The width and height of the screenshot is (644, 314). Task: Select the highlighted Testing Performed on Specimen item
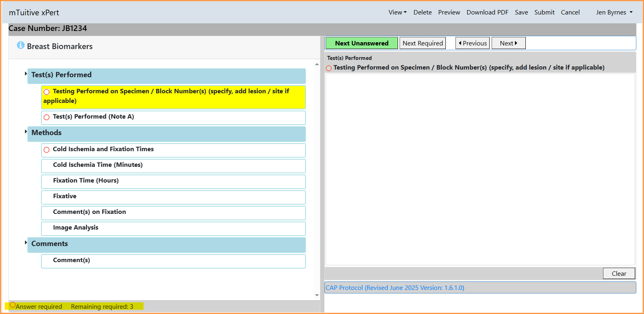coord(173,97)
